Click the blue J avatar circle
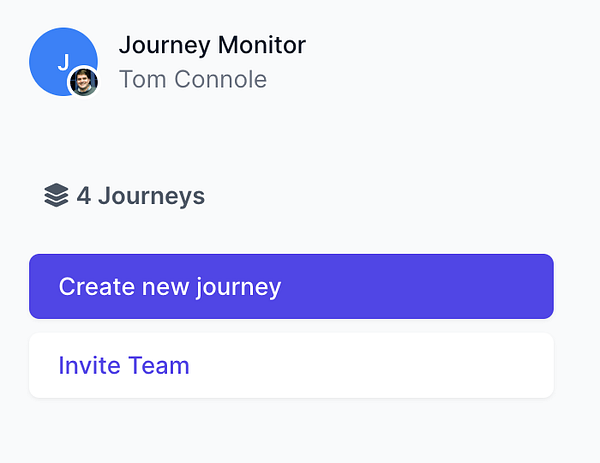Image resolution: width=600 pixels, height=463 pixels. click(58, 56)
